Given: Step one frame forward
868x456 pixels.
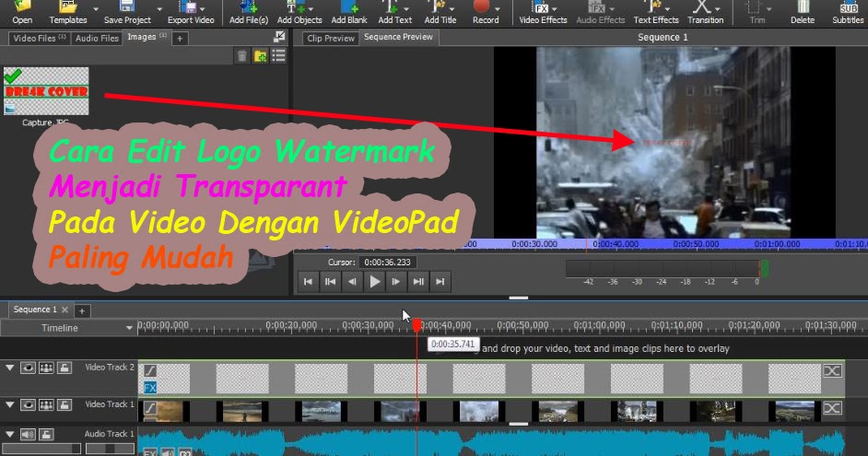Looking at the screenshot, I should click(x=396, y=282).
